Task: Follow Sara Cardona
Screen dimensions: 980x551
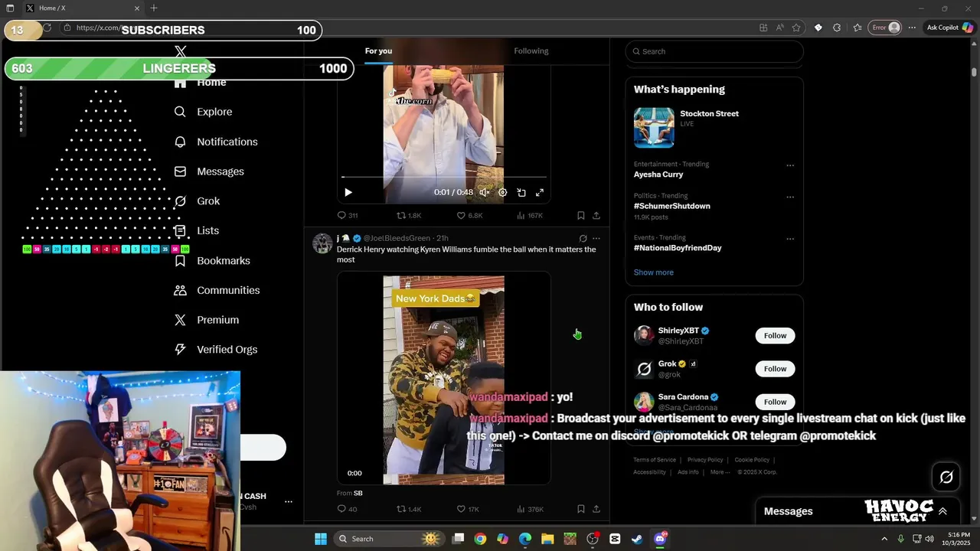Action: tap(775, 402)
